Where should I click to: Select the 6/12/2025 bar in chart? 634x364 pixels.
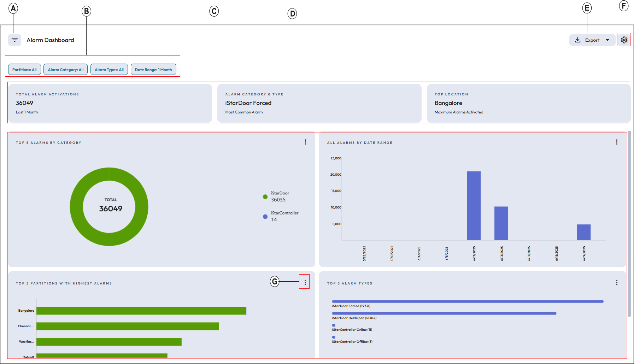pyautogui.click(x=474, y=206)
